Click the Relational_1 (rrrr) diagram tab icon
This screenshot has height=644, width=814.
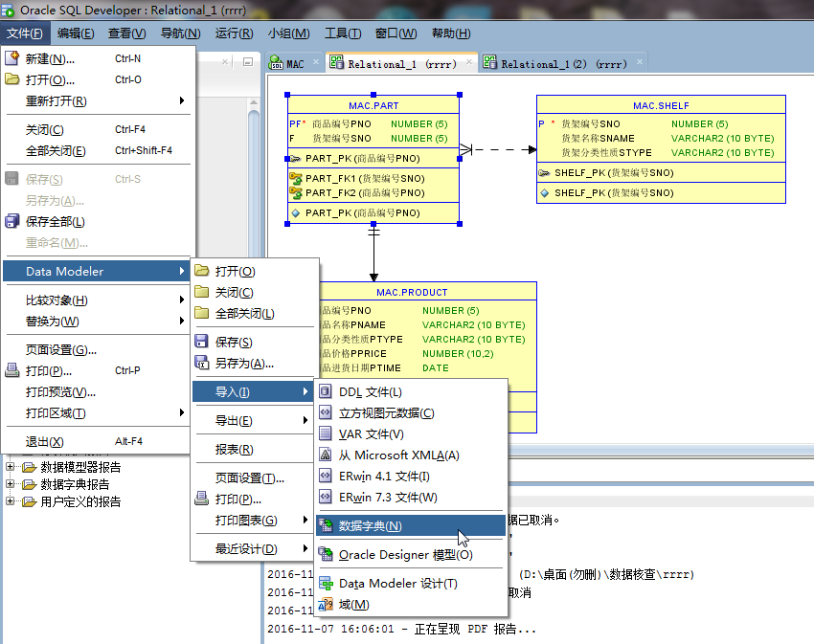click(x=336, y=63)
